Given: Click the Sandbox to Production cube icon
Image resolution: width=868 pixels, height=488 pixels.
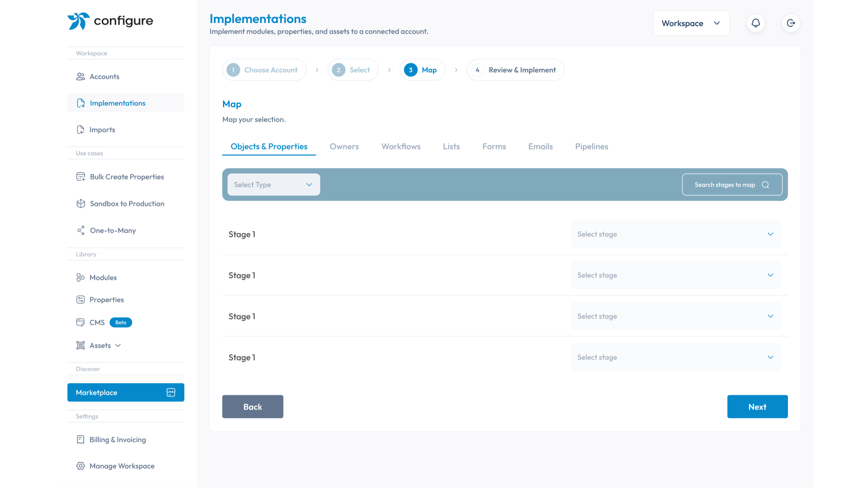Looking at the screenshot, I should coord(81,203).
